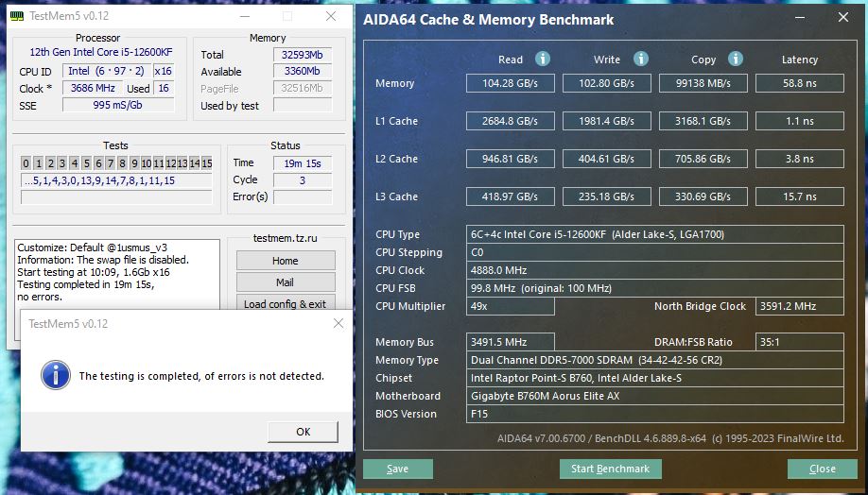Screen dimensions: 868x495
Task: Click the TestMem5 Time value 19m 15s
Action: click(303, 163)
